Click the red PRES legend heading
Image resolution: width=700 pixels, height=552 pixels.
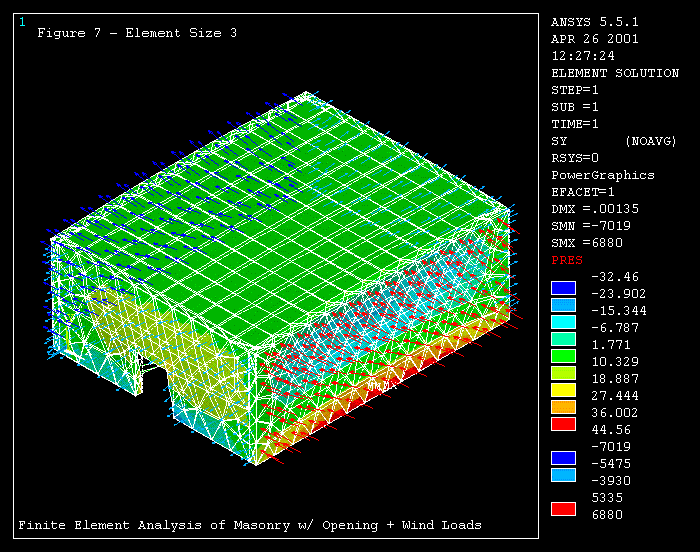(567, 260)
